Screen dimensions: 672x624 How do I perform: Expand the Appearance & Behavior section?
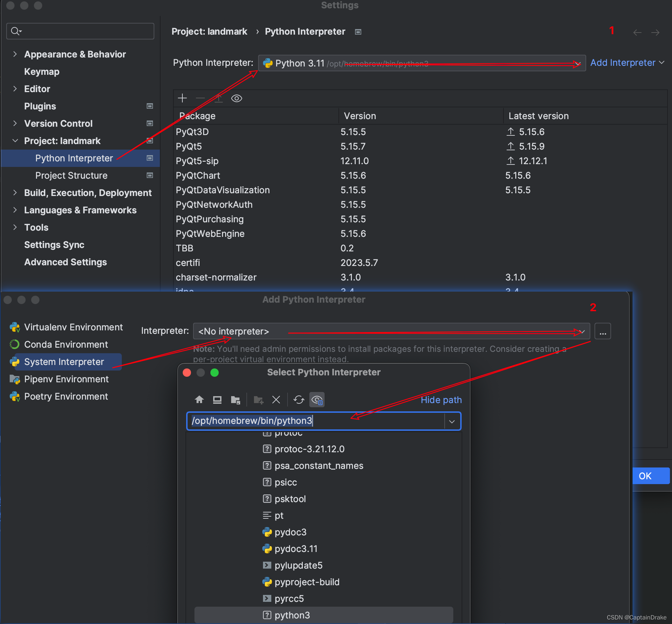[15, 54]
